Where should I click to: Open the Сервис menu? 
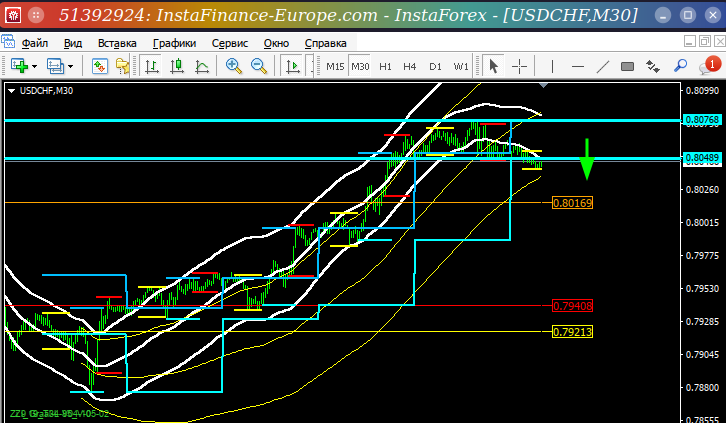pos(230,43)
